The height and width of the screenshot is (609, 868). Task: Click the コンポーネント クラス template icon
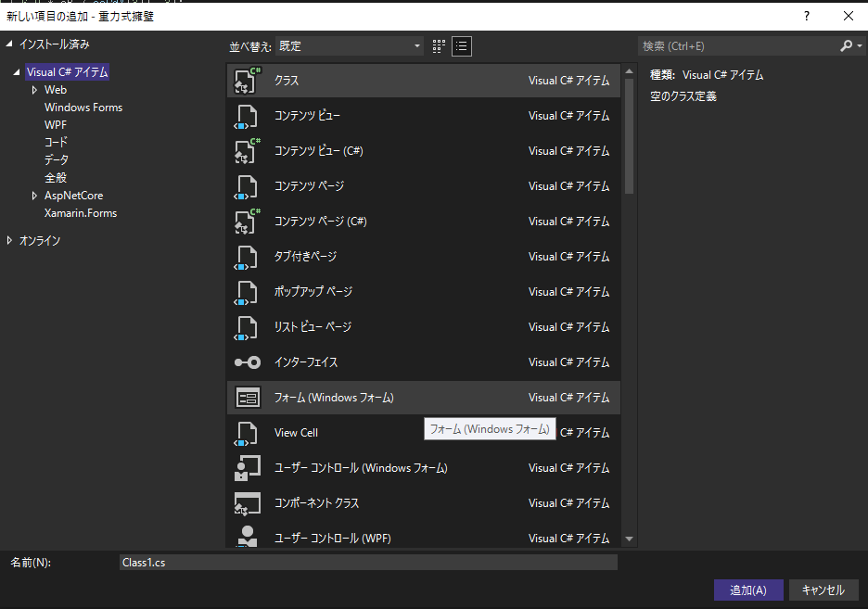click(248, 503)
